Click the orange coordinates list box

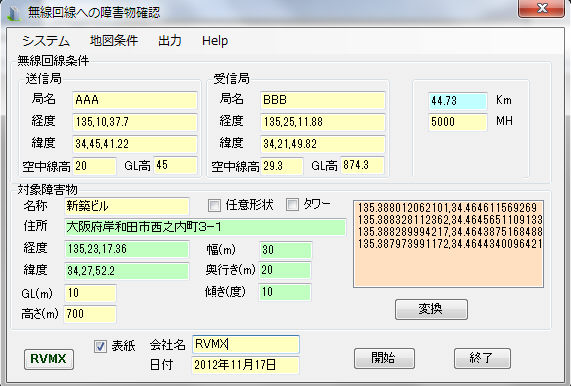coord(448,244)
